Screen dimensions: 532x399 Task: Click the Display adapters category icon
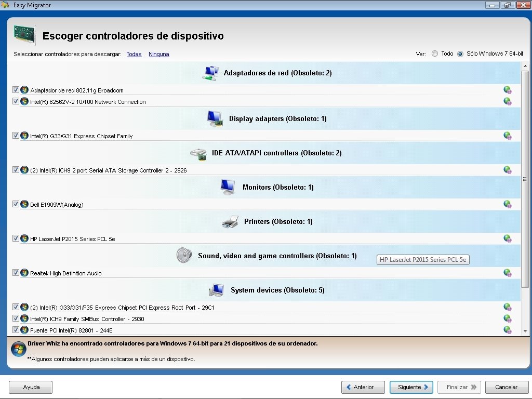point(215,119)
